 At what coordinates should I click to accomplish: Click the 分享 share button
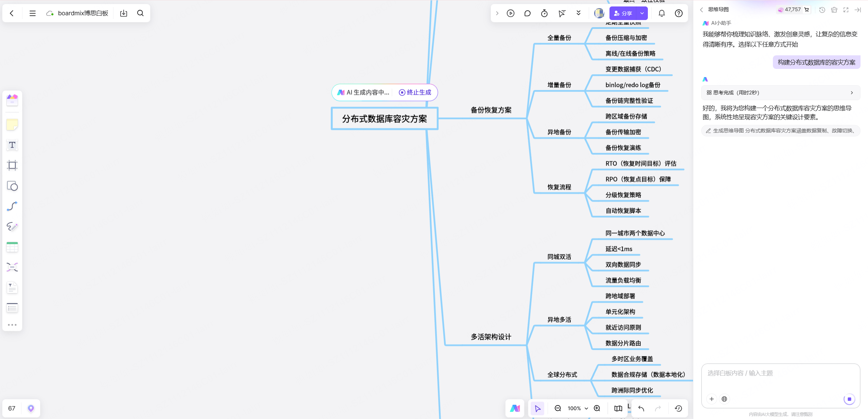623,13
